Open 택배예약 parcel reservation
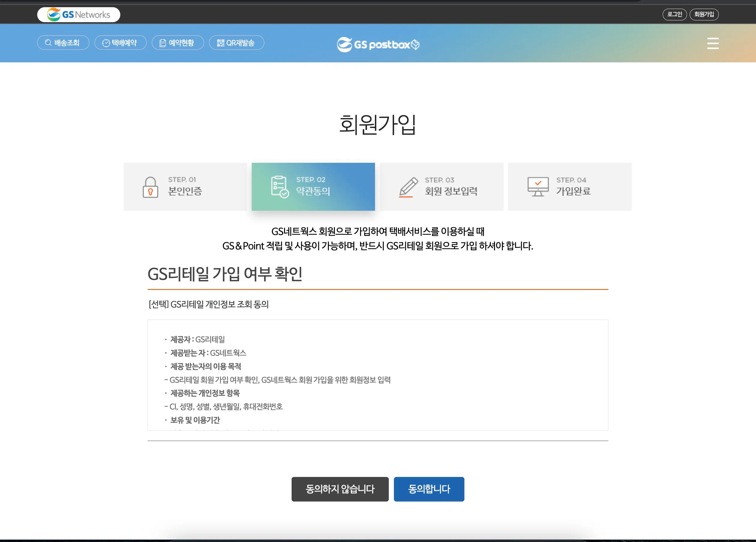The image size is (756, 542). tap(120, 43)
